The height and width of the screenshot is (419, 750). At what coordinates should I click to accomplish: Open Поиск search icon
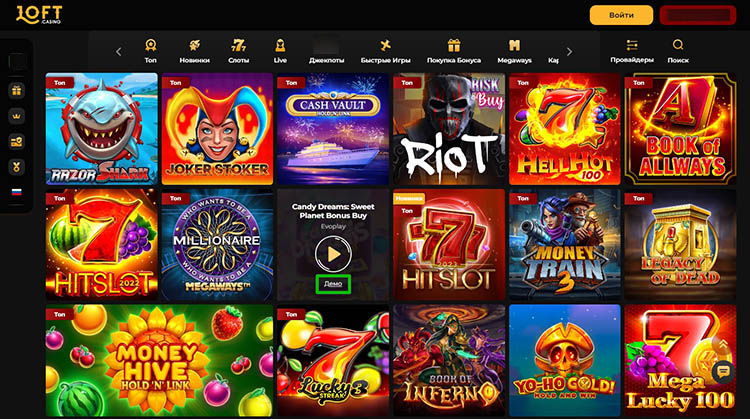pyautogui.click(x=678, y=51)
